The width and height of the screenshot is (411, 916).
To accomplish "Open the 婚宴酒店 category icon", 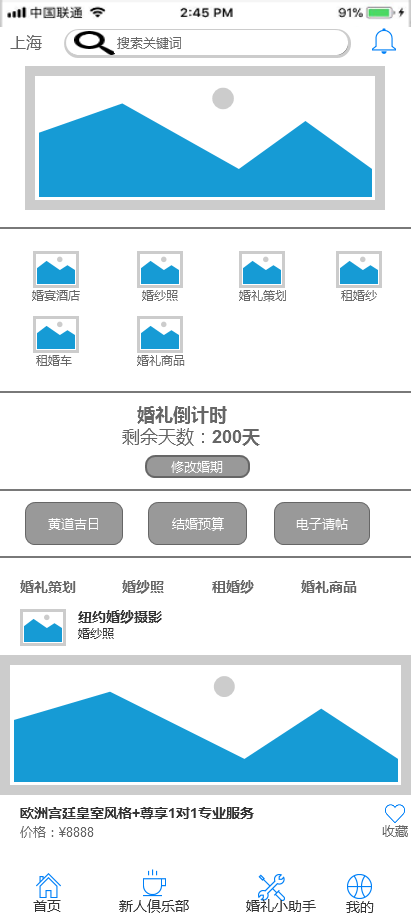I will (x=55, y=269).
